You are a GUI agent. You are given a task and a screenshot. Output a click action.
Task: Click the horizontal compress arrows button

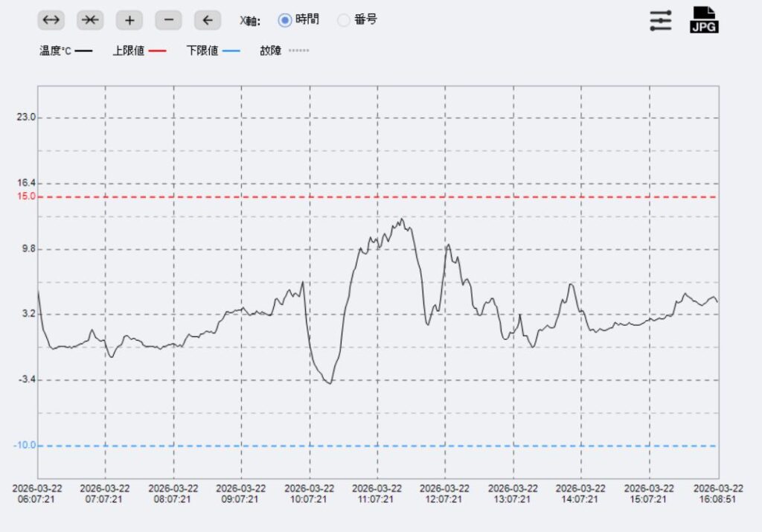pos(90,20)
